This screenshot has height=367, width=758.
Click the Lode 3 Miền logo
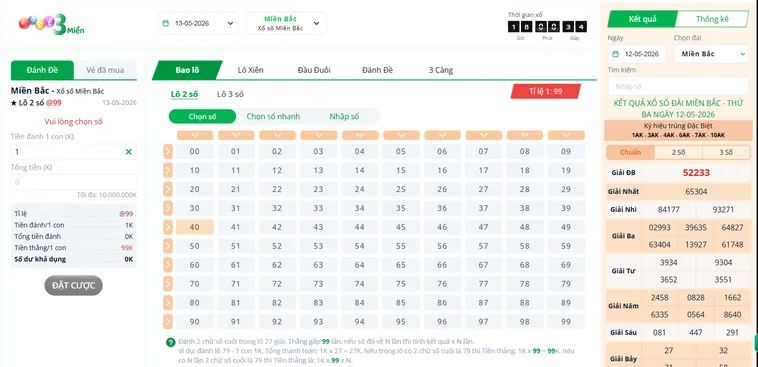tap(51, 24)
